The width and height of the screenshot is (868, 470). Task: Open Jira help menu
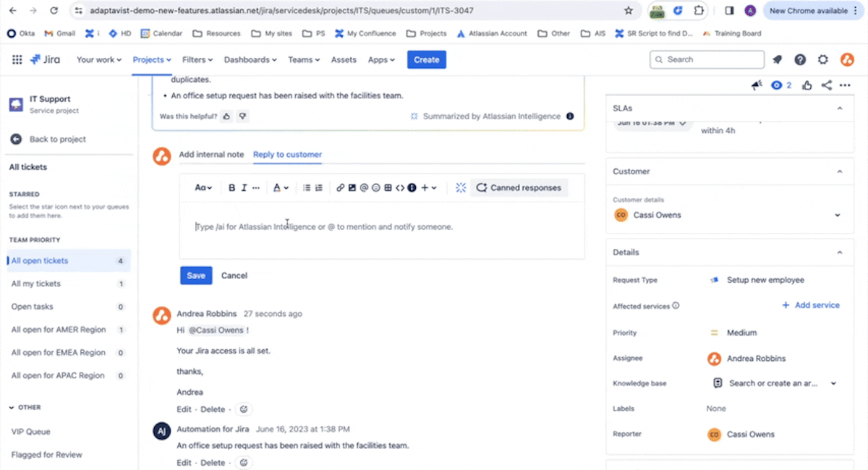click(800, 60)
